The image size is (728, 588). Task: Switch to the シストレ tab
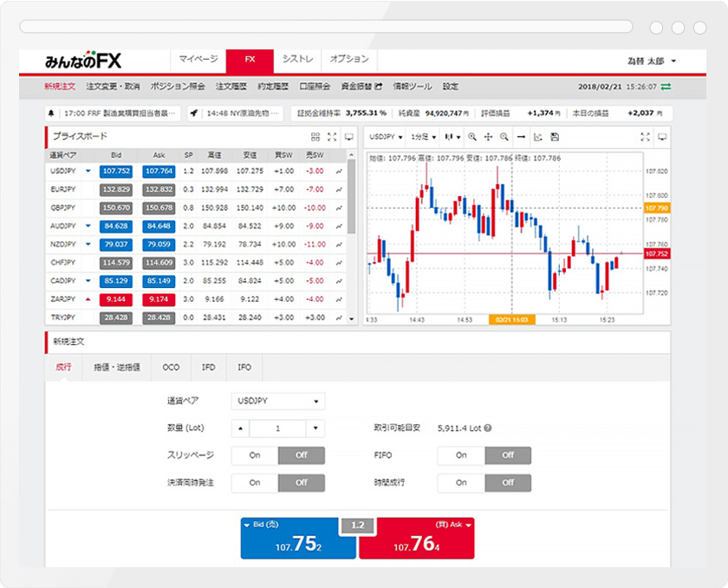(297, 60)
